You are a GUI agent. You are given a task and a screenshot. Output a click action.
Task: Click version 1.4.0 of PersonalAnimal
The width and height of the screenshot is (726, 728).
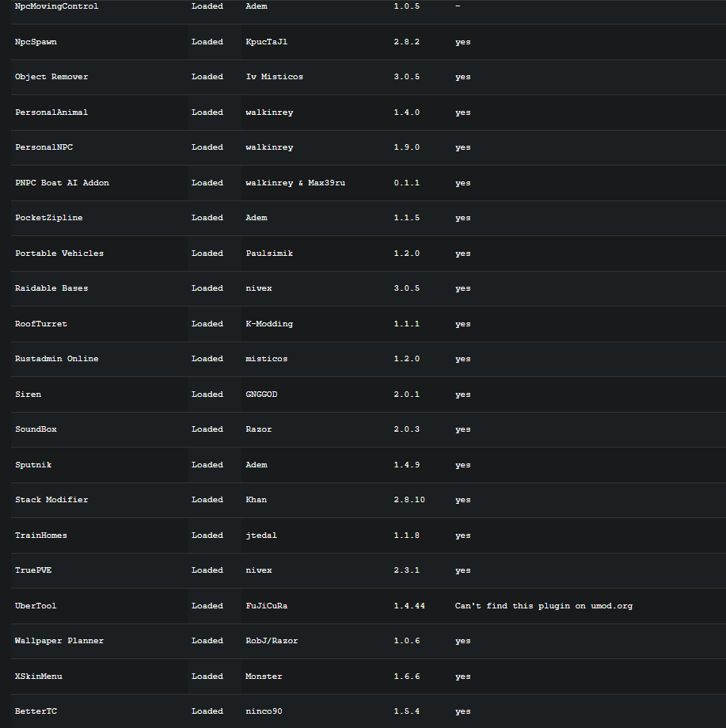pos(407,112)
